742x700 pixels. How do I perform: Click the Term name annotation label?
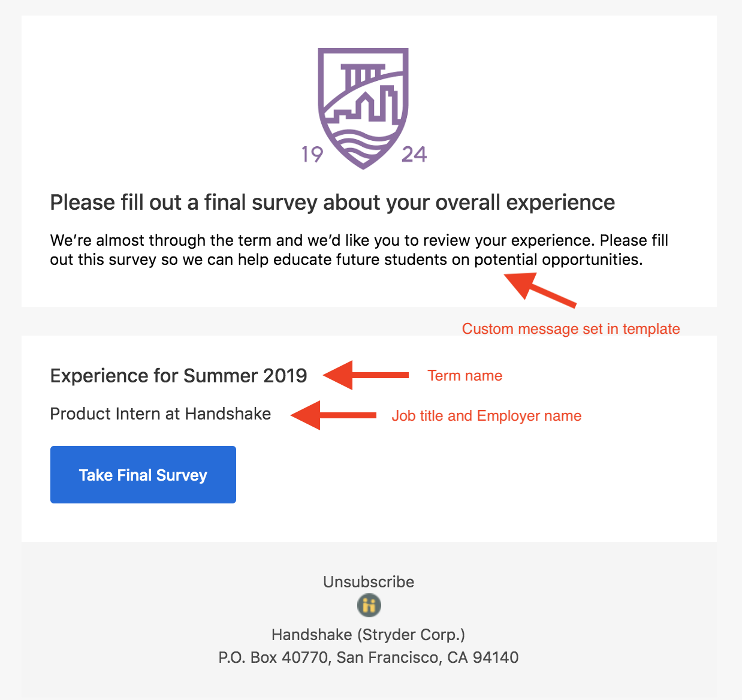465,376
